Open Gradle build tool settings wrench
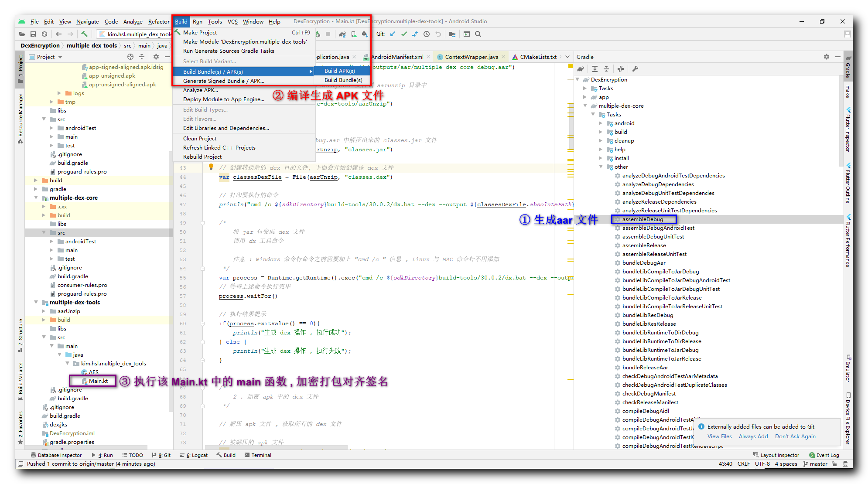868x484 pixels. pos(635,69)
